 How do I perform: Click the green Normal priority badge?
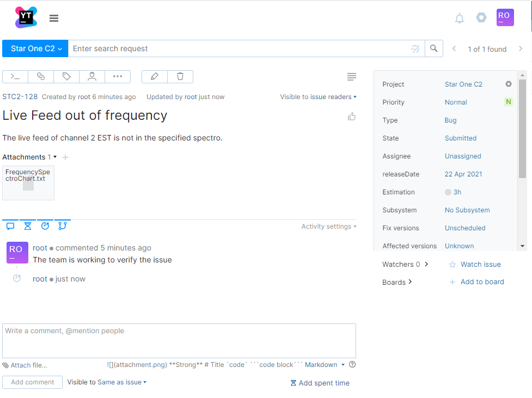[x=508, y=102]
